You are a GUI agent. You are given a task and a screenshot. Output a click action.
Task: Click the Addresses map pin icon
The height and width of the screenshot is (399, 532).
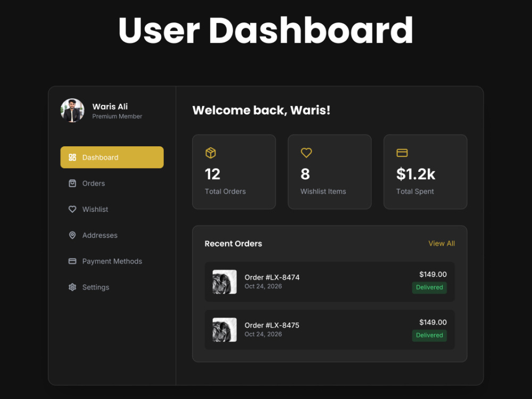(x=72, y=235)
